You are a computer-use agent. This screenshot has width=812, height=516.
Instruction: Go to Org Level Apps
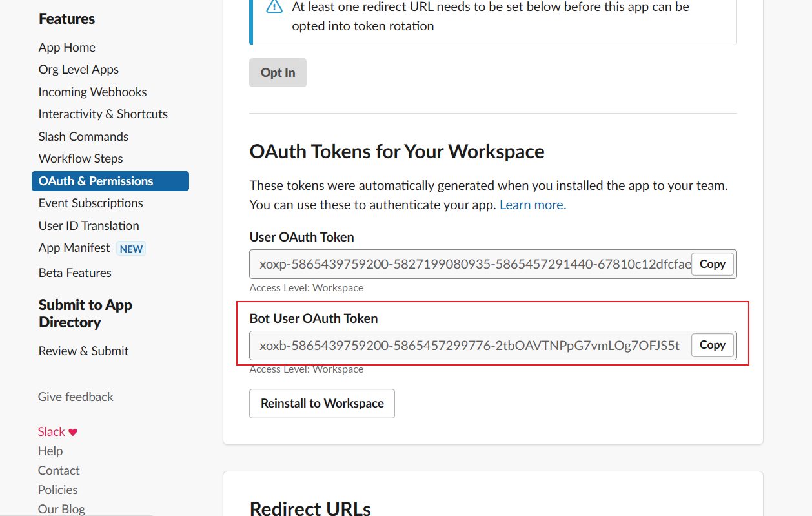[x=79, y=70]
